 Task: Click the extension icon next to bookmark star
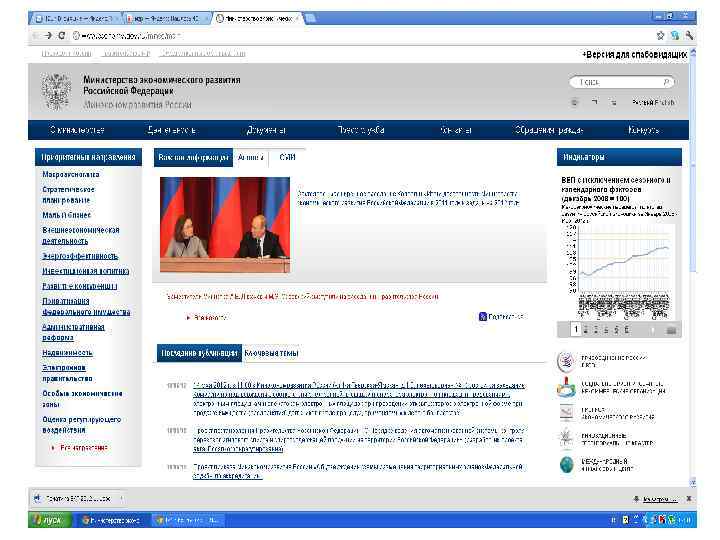[x=675, y=35]
